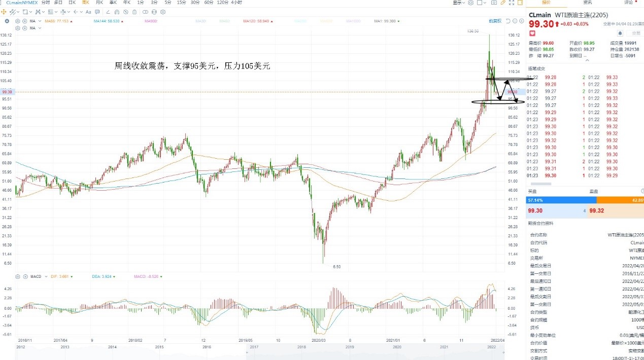Select the 4小时 timeframe
644x360 pixels.
pos(236,3)
